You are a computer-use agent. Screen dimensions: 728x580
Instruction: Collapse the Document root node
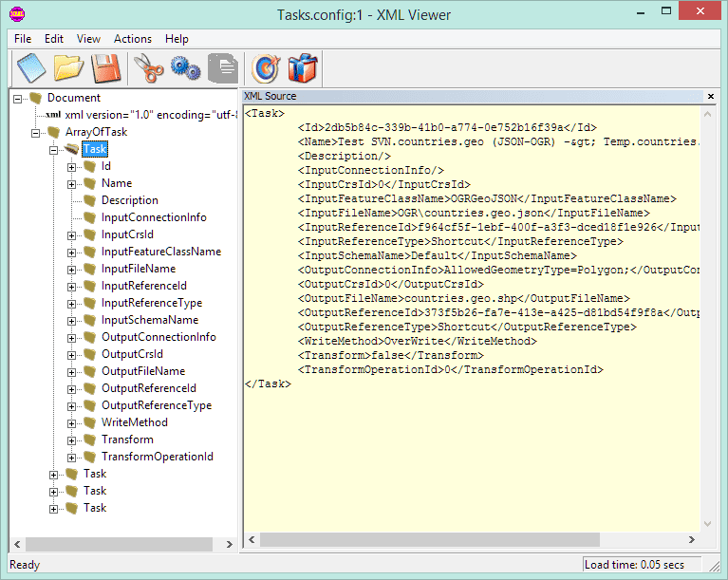18,99
